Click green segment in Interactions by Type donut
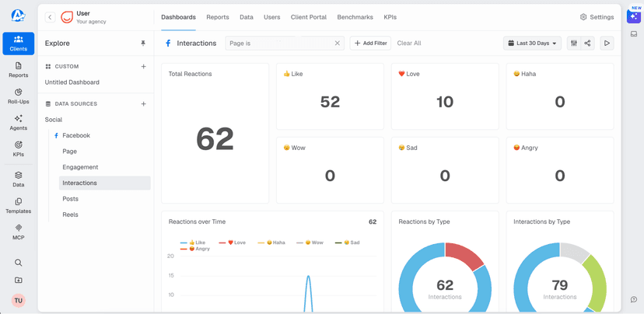644x314 pixels. coord(595,282)
